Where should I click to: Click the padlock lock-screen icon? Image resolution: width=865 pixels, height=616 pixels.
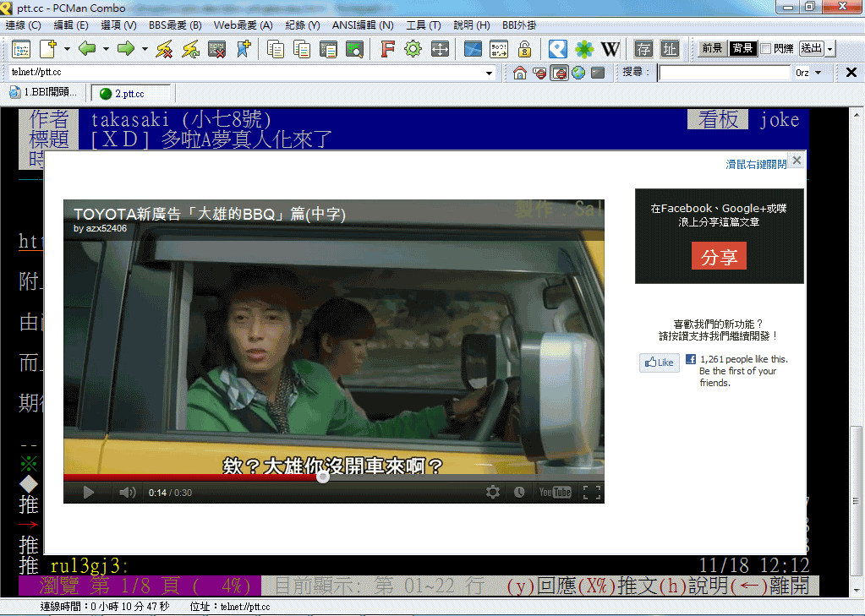pyautogui.click(x=524, y=49)
